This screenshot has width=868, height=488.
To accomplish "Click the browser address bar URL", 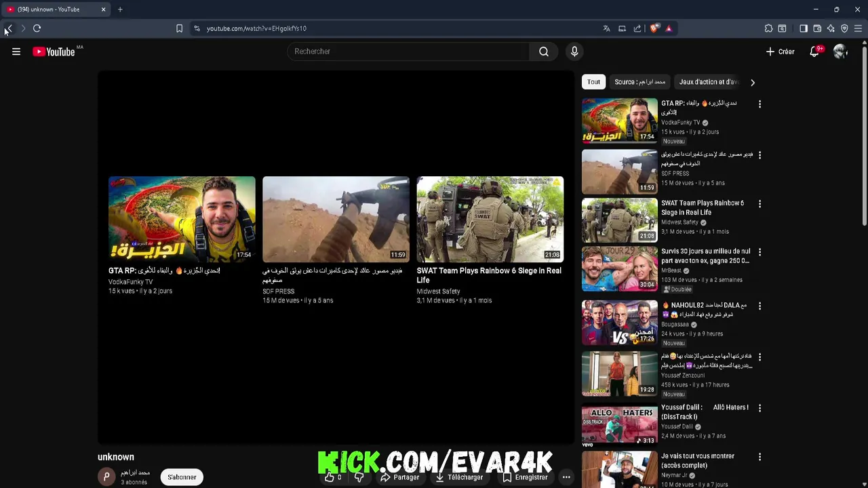I will [256, 28].
